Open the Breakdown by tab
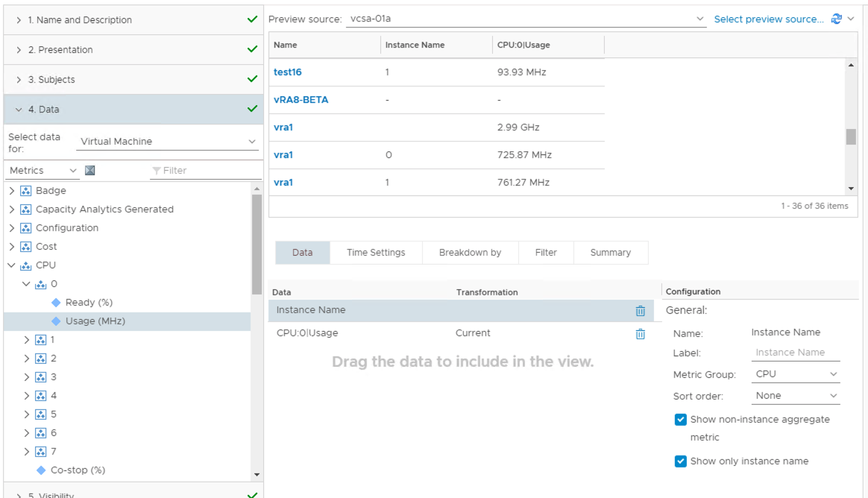 click(470, 253)
